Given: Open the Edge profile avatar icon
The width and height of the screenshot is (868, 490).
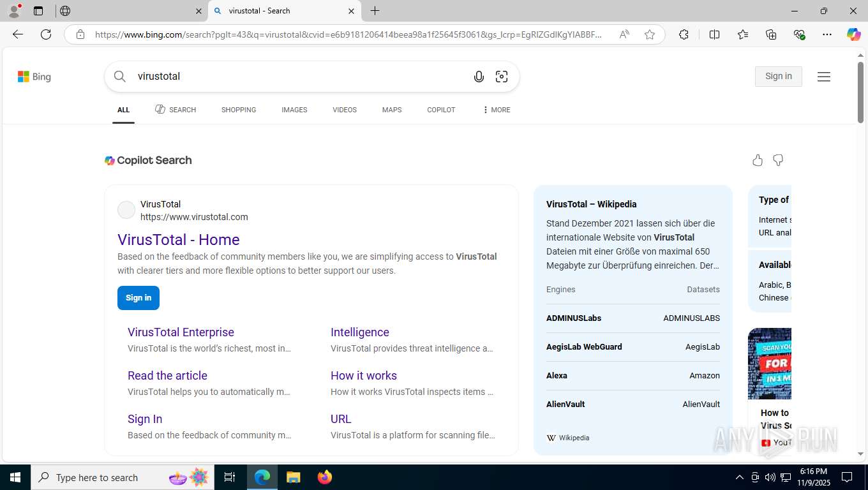Looking at the screenshot, I should coord(14,11).
